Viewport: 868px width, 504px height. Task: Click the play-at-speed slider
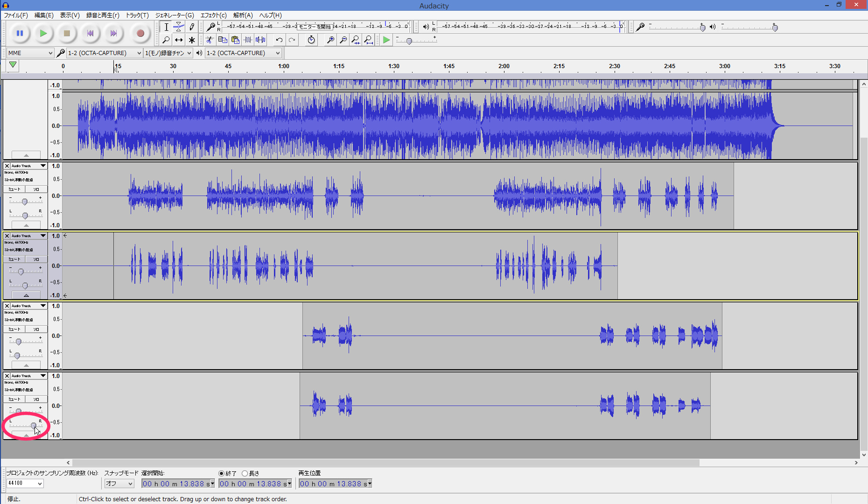416,41
